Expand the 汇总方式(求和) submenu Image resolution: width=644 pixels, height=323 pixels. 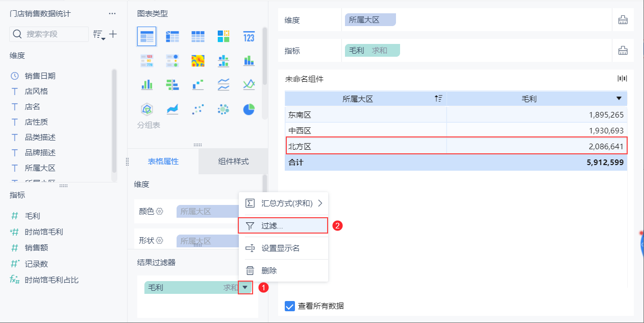point(283,203)
